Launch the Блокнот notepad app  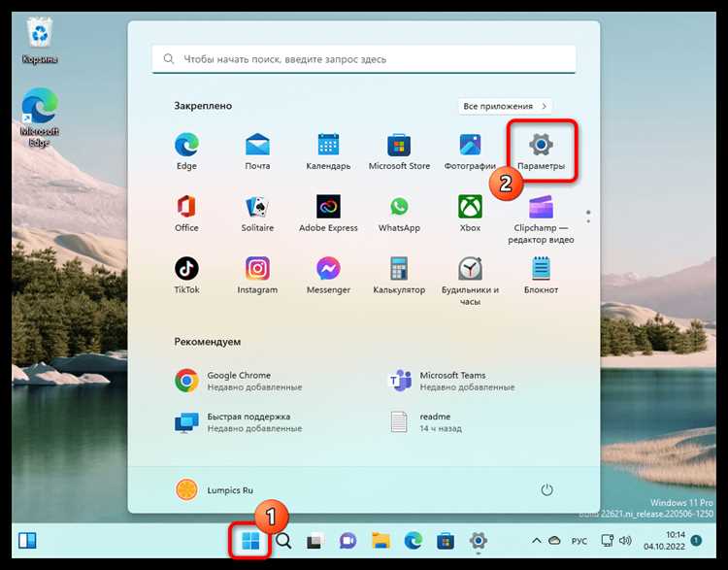coord(541,275)
